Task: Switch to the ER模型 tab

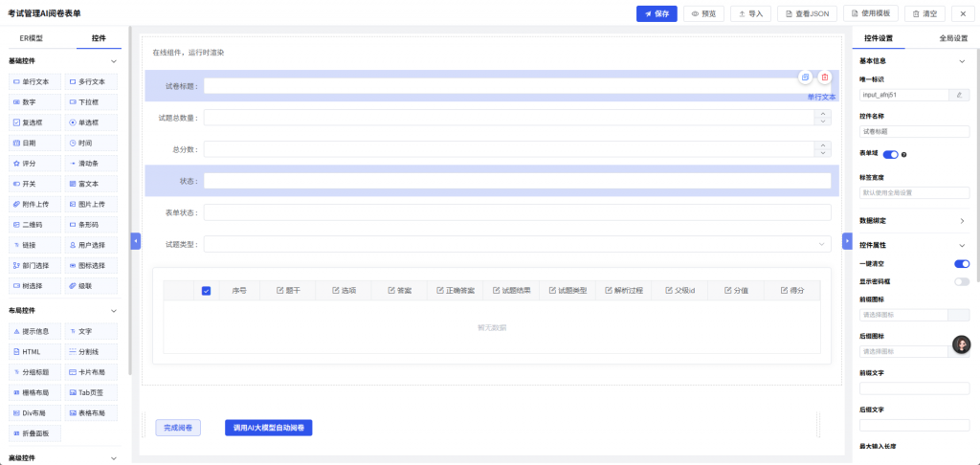Action: (32, 38)
